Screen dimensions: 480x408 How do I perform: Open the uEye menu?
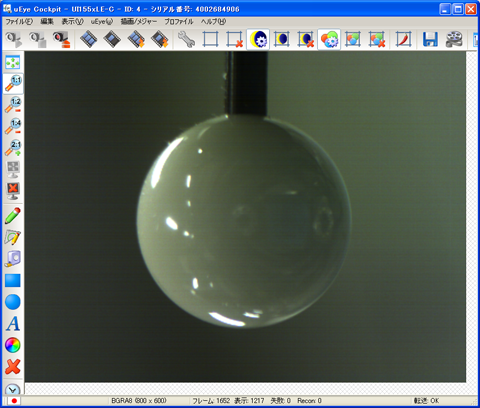102,22
